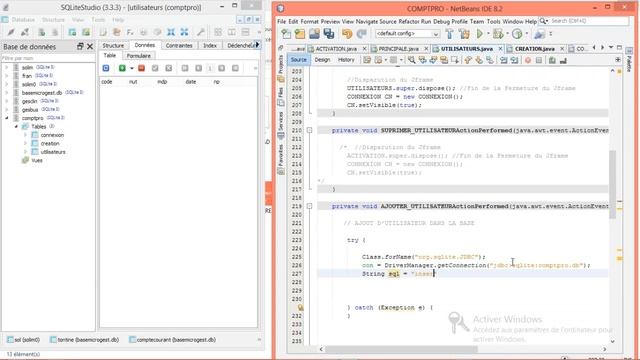Undock the Base de données panel
640x360 pixels.
pos(80,47)
